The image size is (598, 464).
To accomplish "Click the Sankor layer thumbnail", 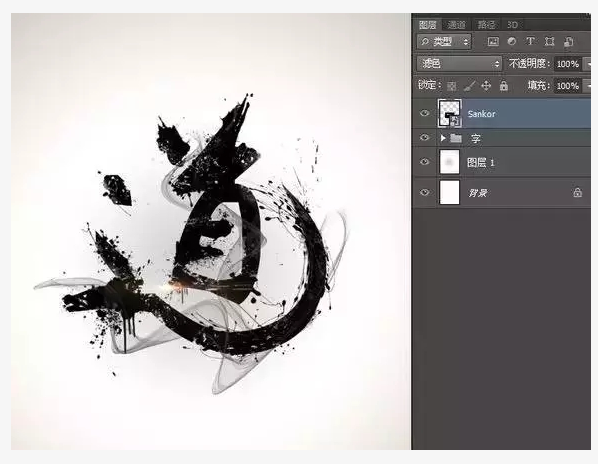I will click(x=450, y=113).
